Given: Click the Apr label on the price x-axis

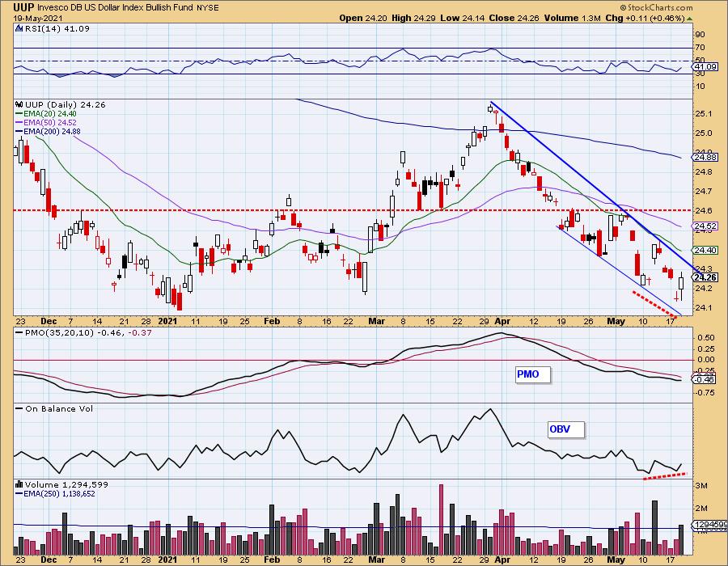Looking at the screenshot, I should [x=502, y=321].
